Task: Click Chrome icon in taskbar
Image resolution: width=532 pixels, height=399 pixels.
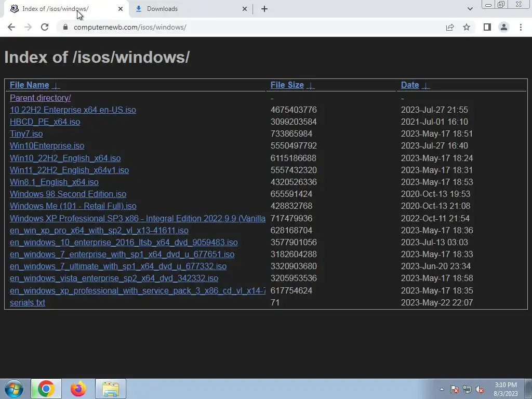Action: click(x=46, y=389)
